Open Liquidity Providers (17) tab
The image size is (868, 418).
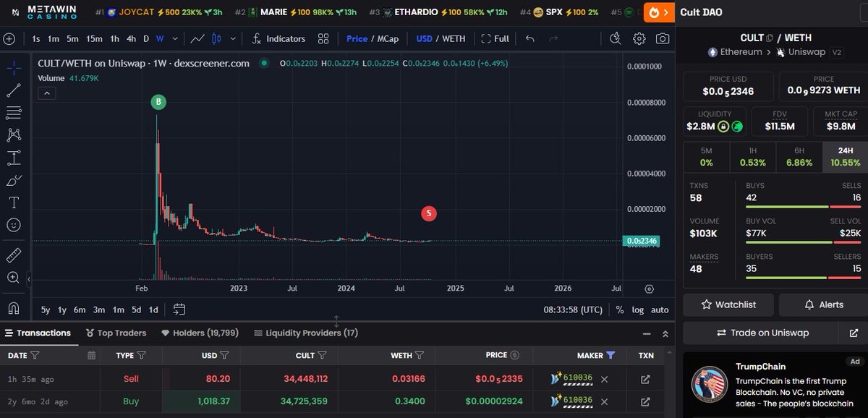306,333
